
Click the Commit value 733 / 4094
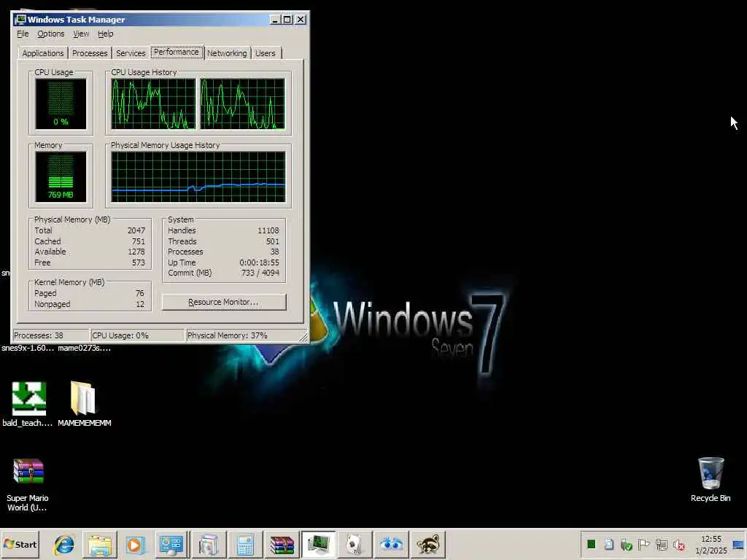[x=260, y=273]
